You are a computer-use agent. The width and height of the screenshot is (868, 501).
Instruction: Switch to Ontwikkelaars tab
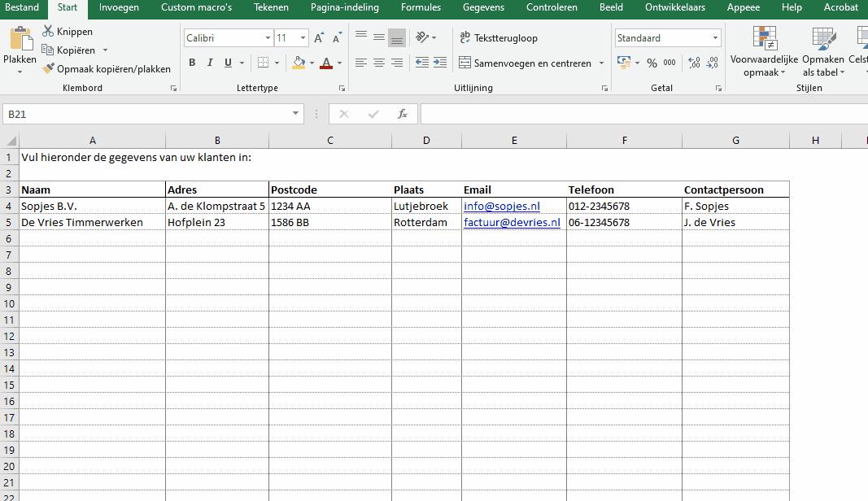click(x=675, y=8)
